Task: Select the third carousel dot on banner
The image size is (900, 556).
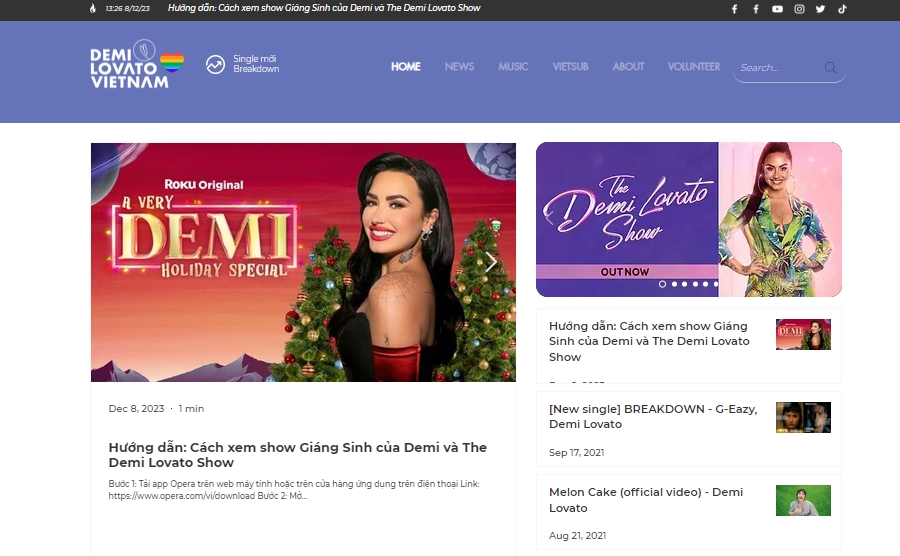Action: [x=684, y=284]
